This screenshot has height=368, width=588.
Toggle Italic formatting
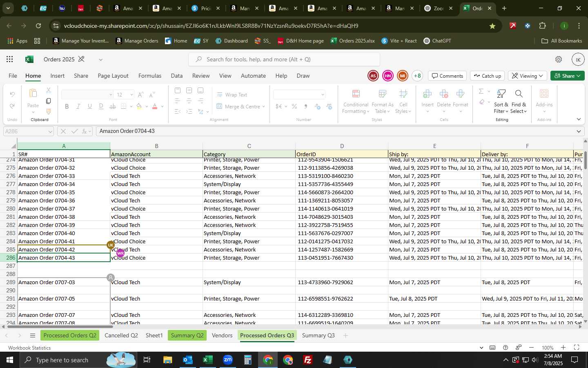pos(78,106)
